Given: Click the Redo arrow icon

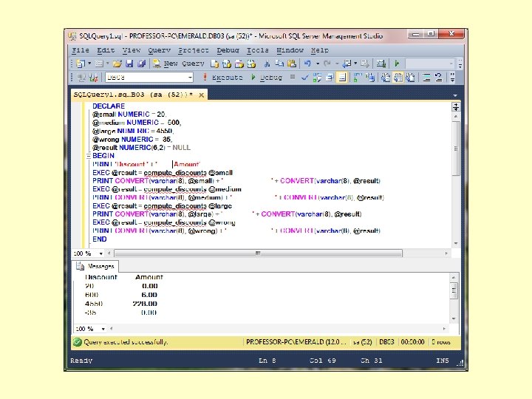Looking at the screenshot, I should (327, 64).
